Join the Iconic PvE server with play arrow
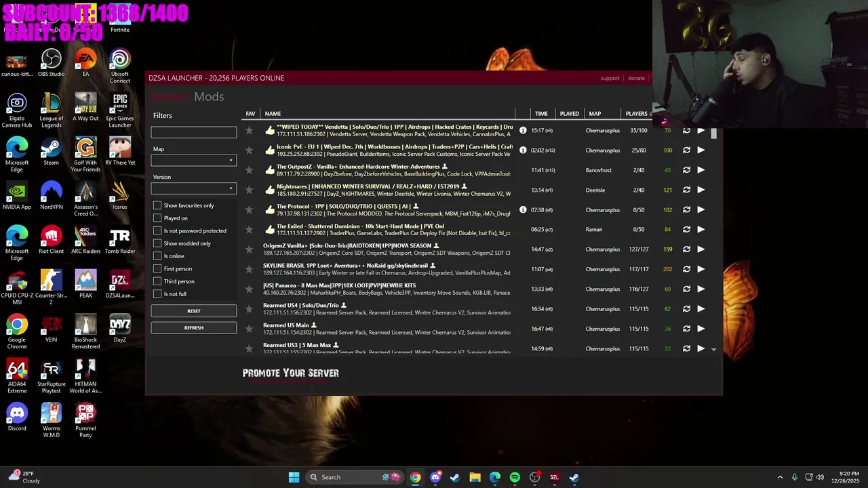 701,150
